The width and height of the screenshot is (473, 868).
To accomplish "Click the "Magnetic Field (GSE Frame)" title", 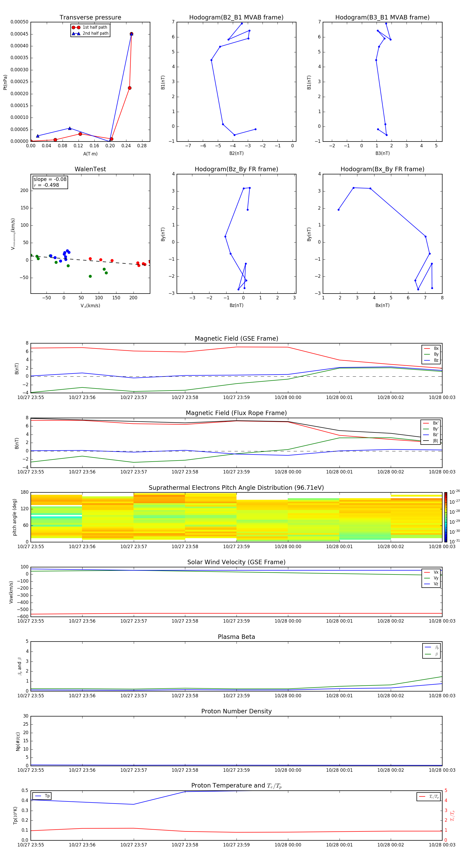I will coord(236,339).
